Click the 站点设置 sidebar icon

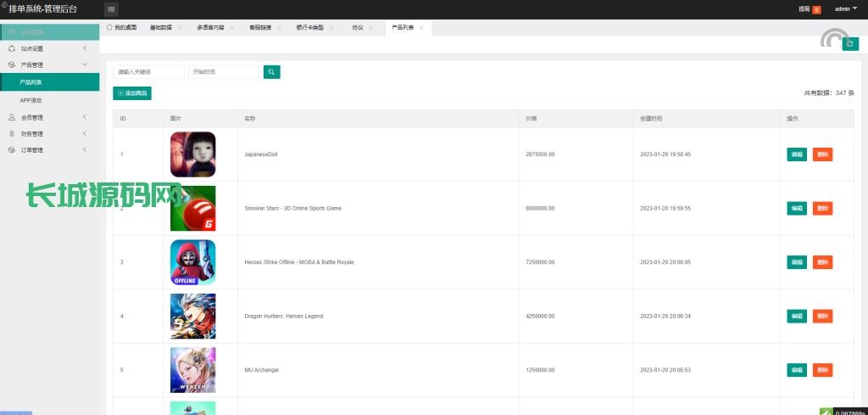12,48
